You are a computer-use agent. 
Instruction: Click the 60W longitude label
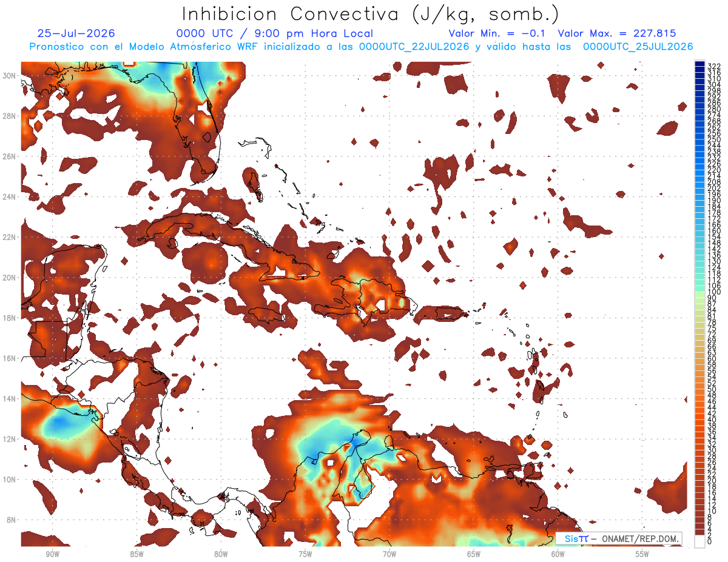[x=558, y=554]
